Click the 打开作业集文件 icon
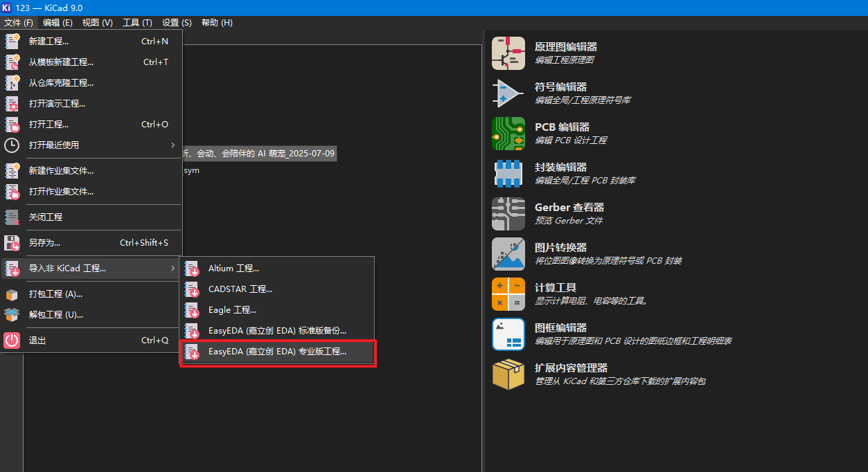Screen dimensions: 868x472 coord(12,192)
